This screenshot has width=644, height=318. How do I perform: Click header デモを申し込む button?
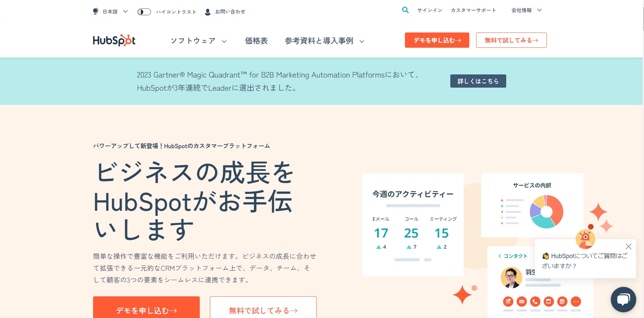point(437,40)
